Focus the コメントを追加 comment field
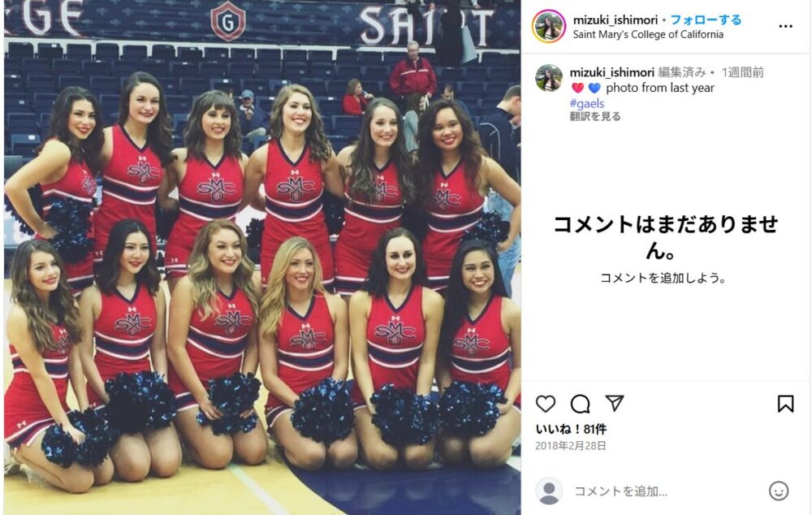812x515 pixels. click(x=667, y=491)
